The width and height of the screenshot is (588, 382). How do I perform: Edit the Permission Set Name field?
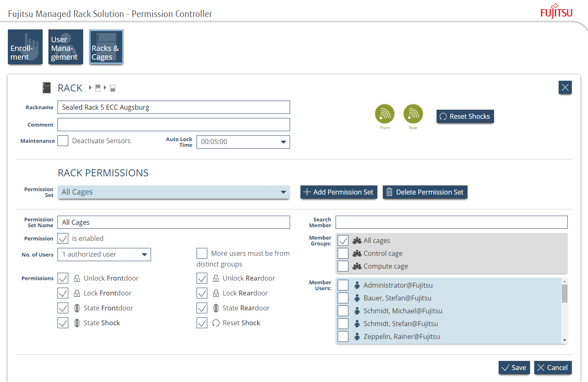pyautogui.click(x=174, y=222)
